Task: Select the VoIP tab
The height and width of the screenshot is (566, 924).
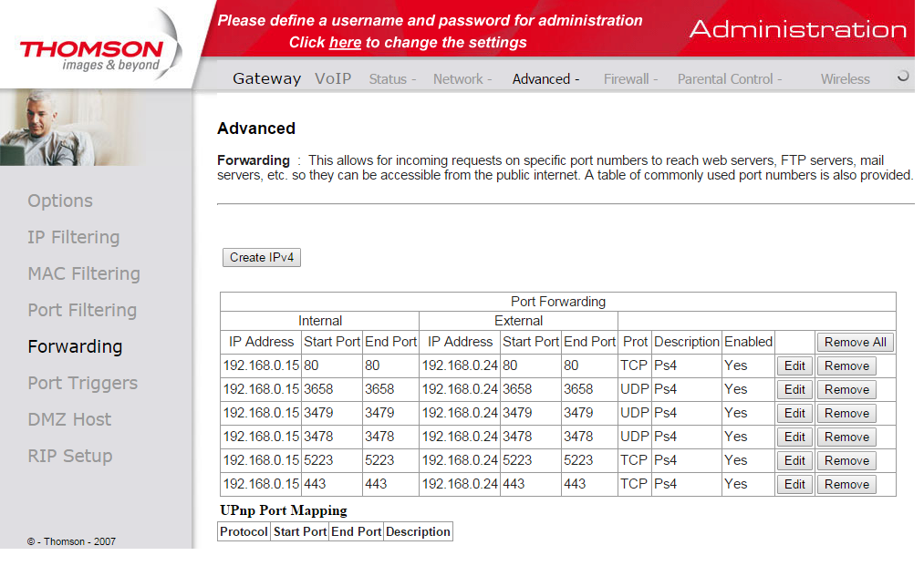Action: 333,78
